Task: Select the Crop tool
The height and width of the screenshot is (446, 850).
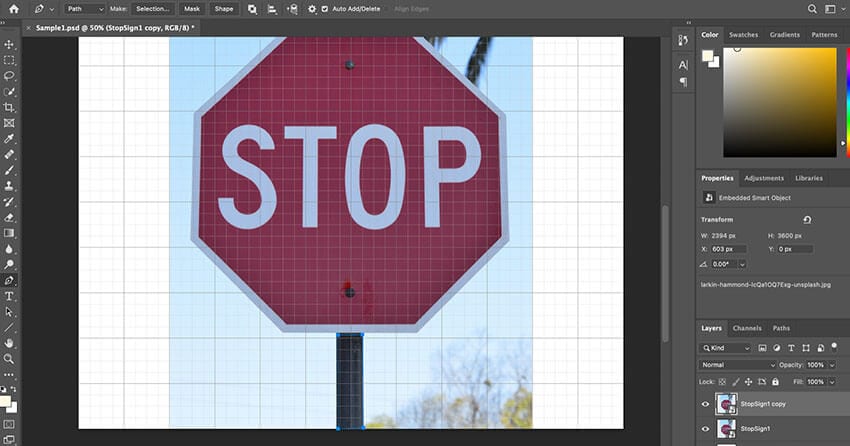Action: pos(9,107)
